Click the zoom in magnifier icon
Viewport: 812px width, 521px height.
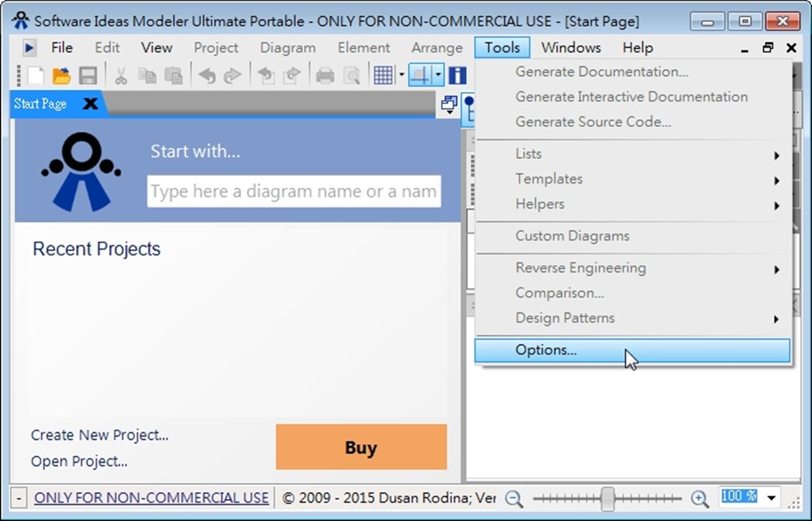click(x=700, y=498)
